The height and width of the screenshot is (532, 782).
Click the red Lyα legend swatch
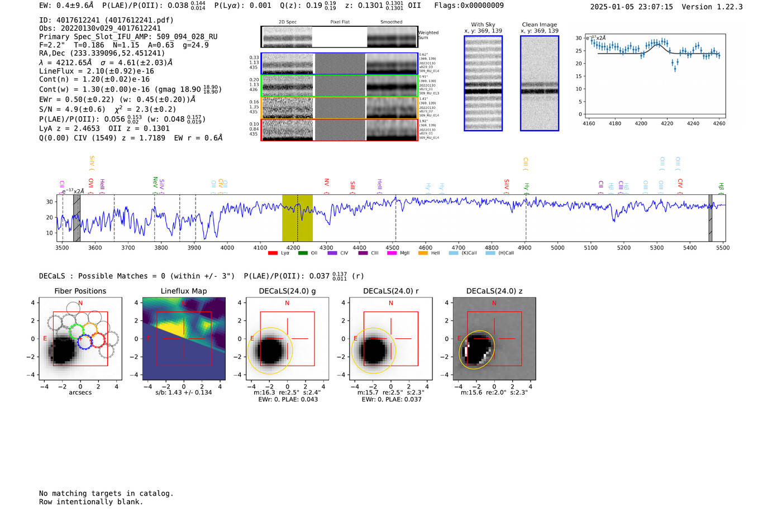(273, 253)
